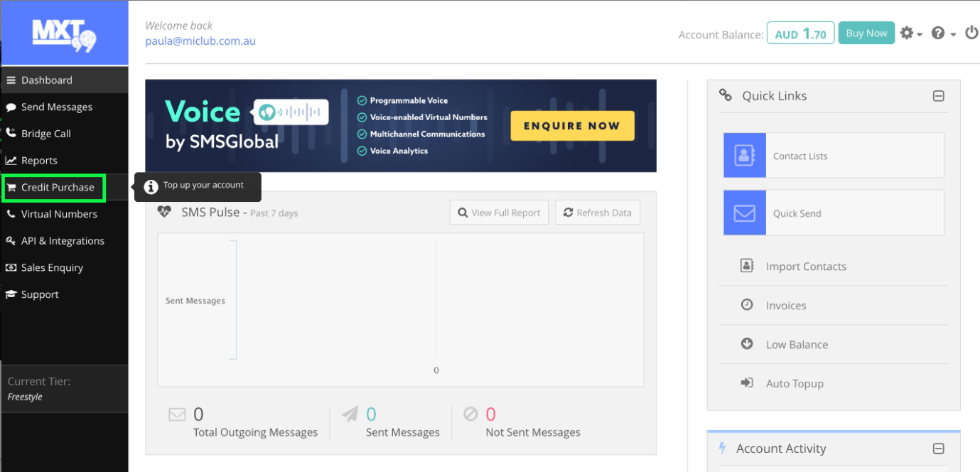
Task: Open the settings gear dropdown
Action: [x=911, y=33]
